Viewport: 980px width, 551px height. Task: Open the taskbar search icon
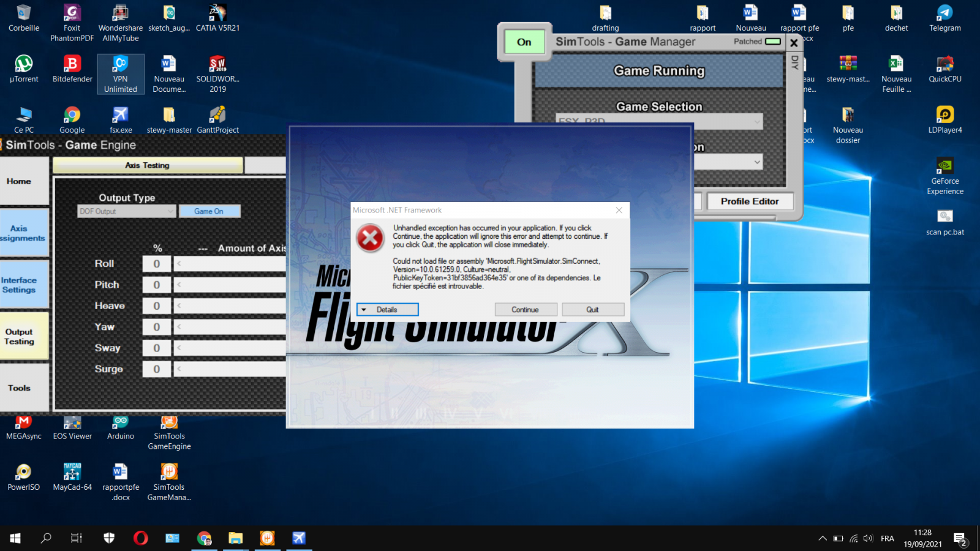tap(46, 538)
